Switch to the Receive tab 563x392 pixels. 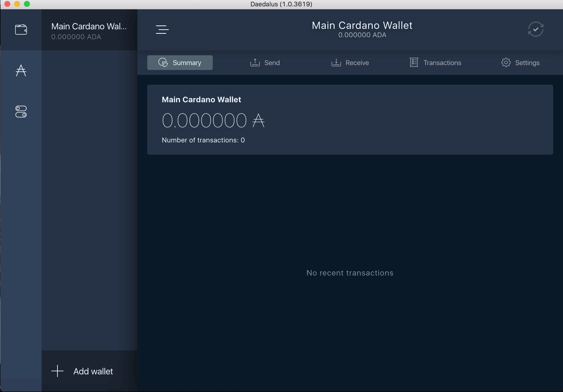click(x=350, y=62)
